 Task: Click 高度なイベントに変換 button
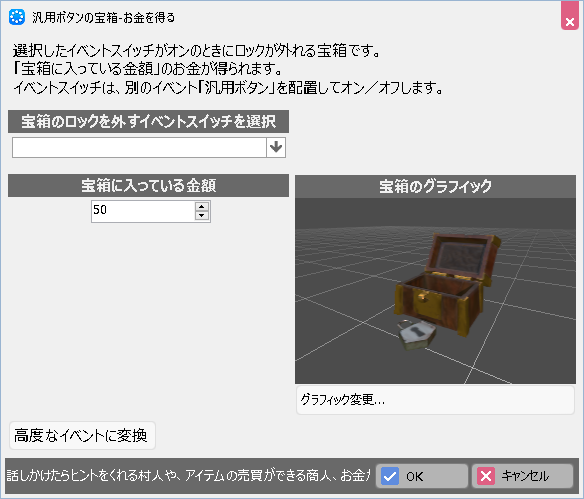pos(82,435)
